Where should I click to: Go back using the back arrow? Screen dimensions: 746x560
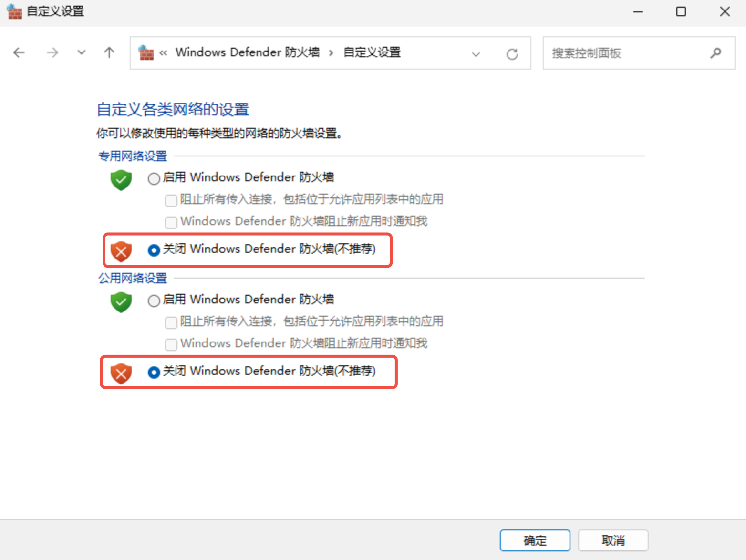pyautogui.click(x=19, y=52)
